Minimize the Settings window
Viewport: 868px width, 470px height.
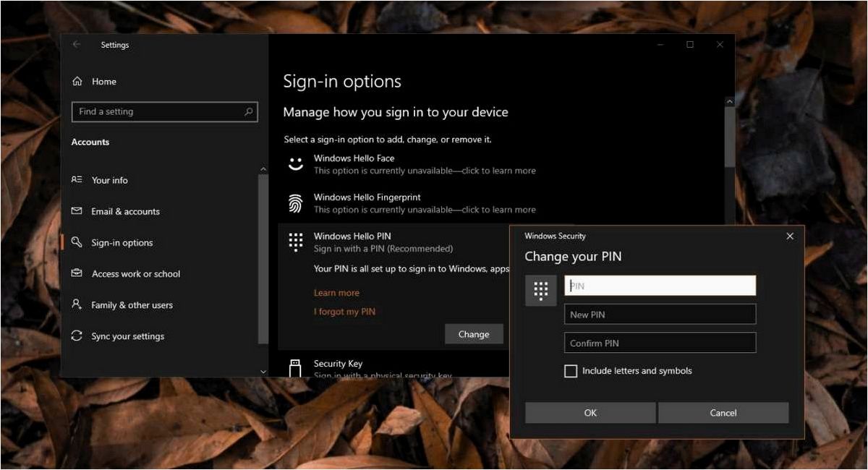click(661, 45)
